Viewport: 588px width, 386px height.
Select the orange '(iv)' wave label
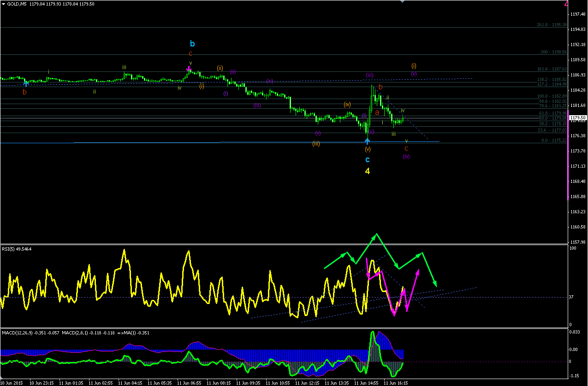(x=347, y=105)
